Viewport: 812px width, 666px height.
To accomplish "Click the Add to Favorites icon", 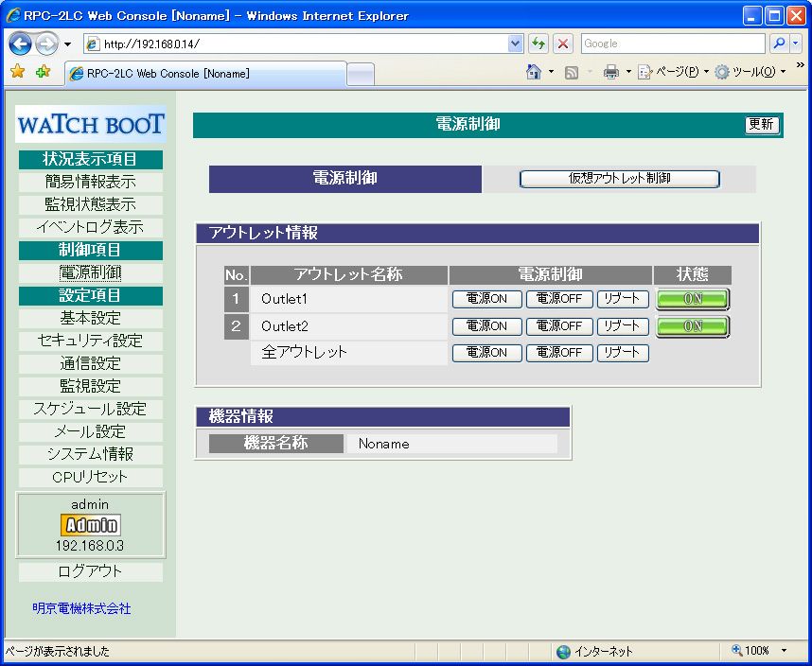I will point(43,72).
